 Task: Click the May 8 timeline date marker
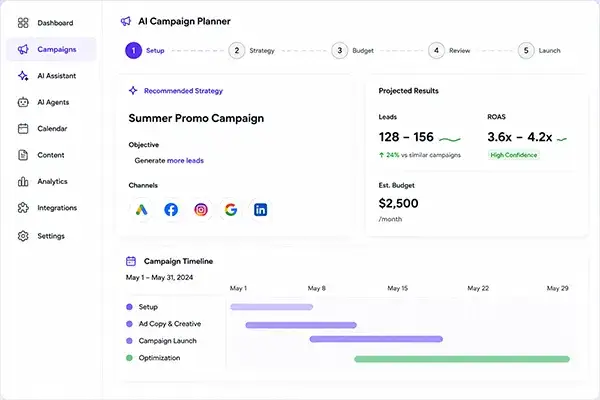[316, 288]
